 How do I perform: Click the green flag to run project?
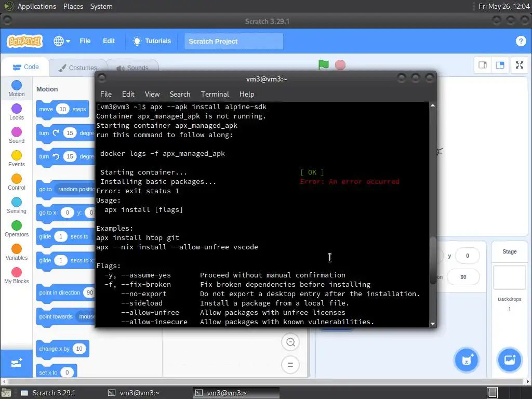pyautogui.click(x=323, y=64)
